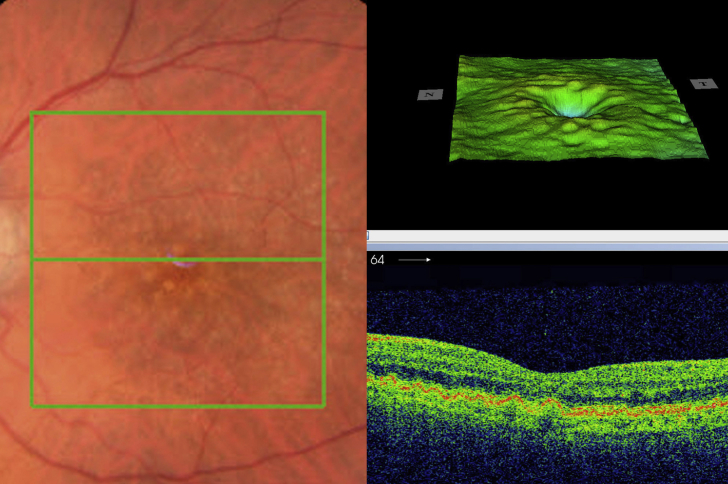Click the white horizontal scrollbar below 3D map
Viewport: 728px width, 484px height.
click(547, 235)
